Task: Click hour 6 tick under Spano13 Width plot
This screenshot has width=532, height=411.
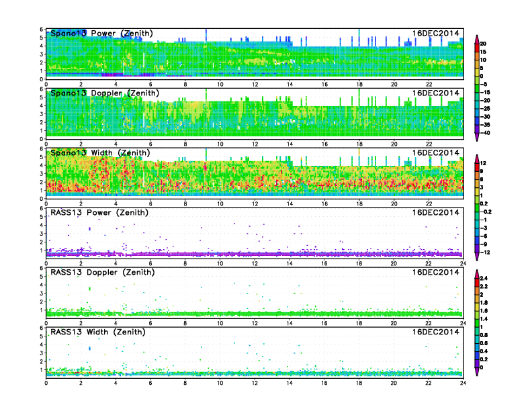Action: pyautogui.click(x=150, y=203)
